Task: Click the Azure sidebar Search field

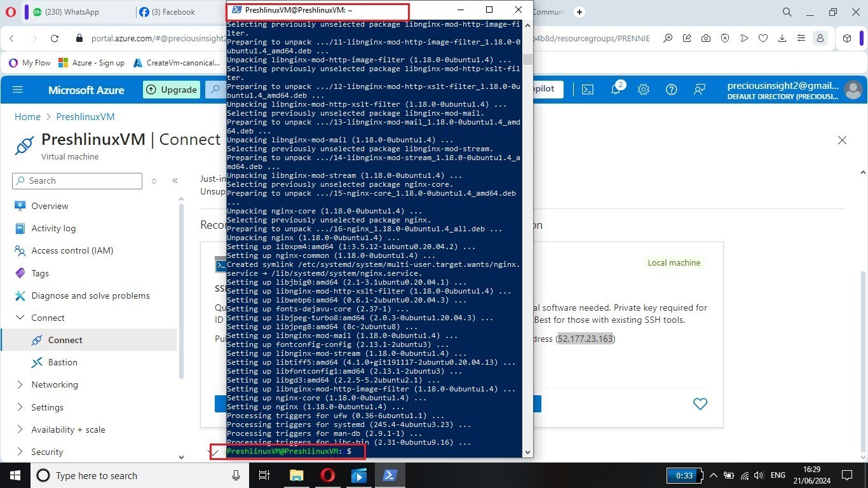Action: 77,181
